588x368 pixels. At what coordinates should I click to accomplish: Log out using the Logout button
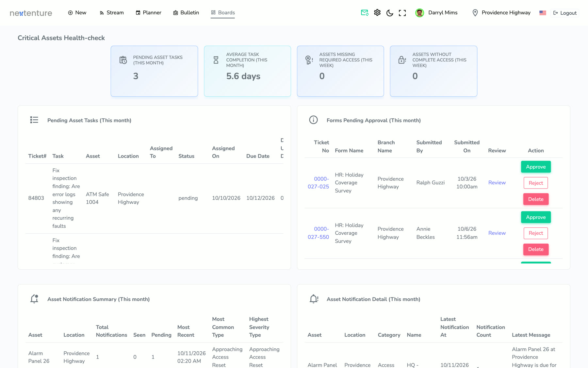(x=565, y=13)
